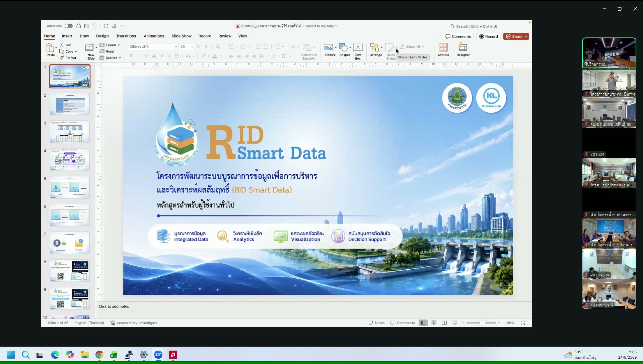Open the DilleniaUPC font name dropdown
This screenshot has height=364, width=643.
click(x=176, y=47)
